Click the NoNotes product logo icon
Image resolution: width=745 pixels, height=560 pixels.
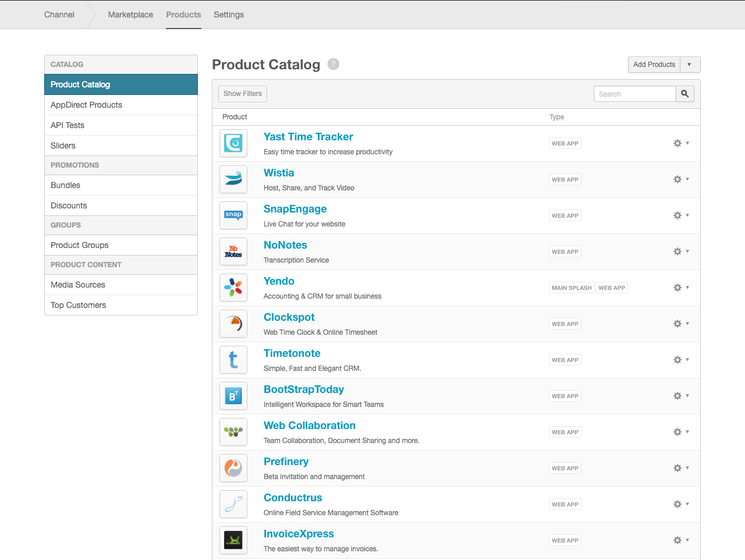coord(233,251)
